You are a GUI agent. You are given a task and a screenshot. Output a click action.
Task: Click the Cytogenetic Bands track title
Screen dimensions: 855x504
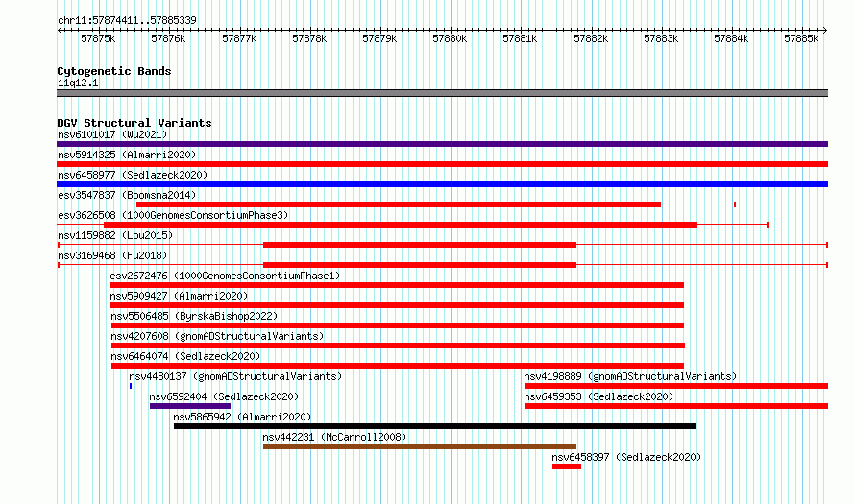coord(114,71)
